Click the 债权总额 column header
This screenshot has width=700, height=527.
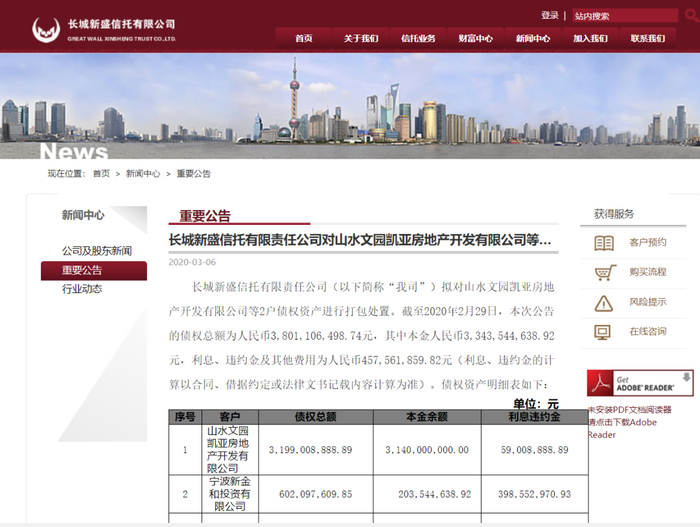pyautogui.click(x=316, y=417)
